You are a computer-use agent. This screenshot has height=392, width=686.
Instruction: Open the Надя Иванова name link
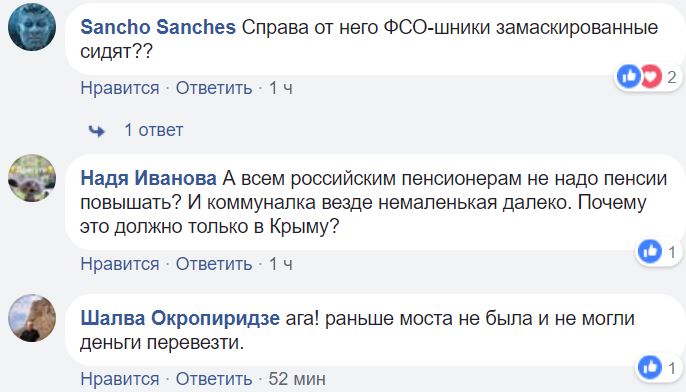coord(148,178)
